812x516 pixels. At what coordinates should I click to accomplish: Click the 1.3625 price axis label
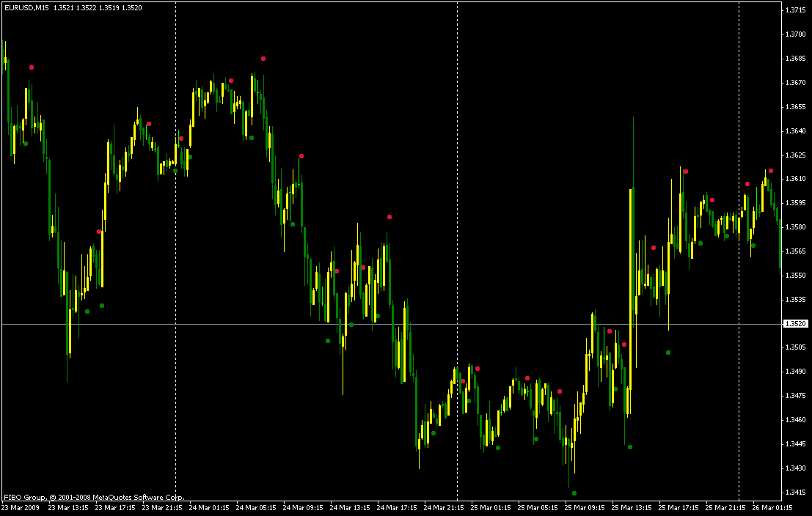(x=795, y=155)
